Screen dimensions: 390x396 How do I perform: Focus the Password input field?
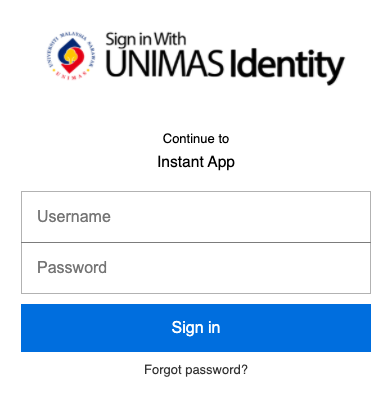tap(196, 268)
